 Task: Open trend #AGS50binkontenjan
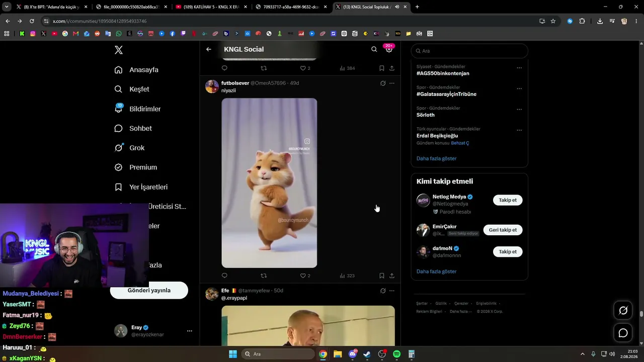pos(443,73)
